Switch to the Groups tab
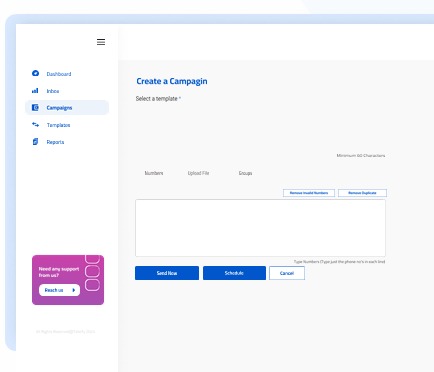The height and width of the screenshot is (372, 434). coord(245,173)
